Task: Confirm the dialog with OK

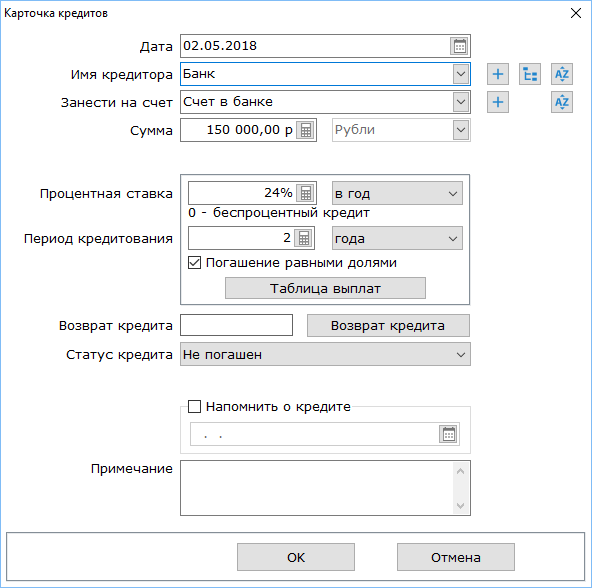Action: pos(296,557)
